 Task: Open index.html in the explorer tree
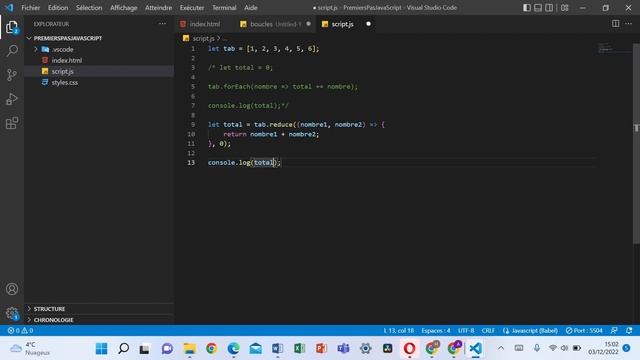click(67, 60)
